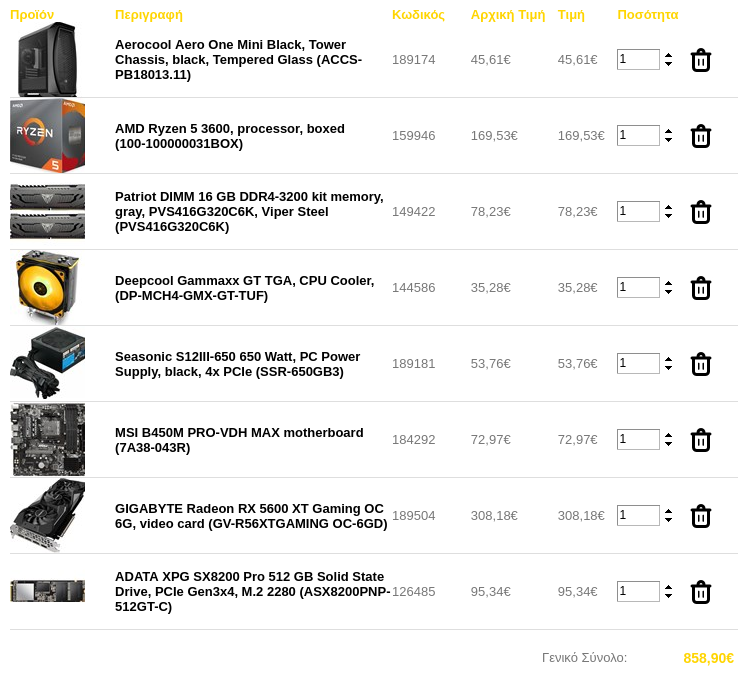This screenshot has width=745, height=682.
Task: Use quantity stepper for Radeon RX 5600 XT
Action: click(669, 516)
